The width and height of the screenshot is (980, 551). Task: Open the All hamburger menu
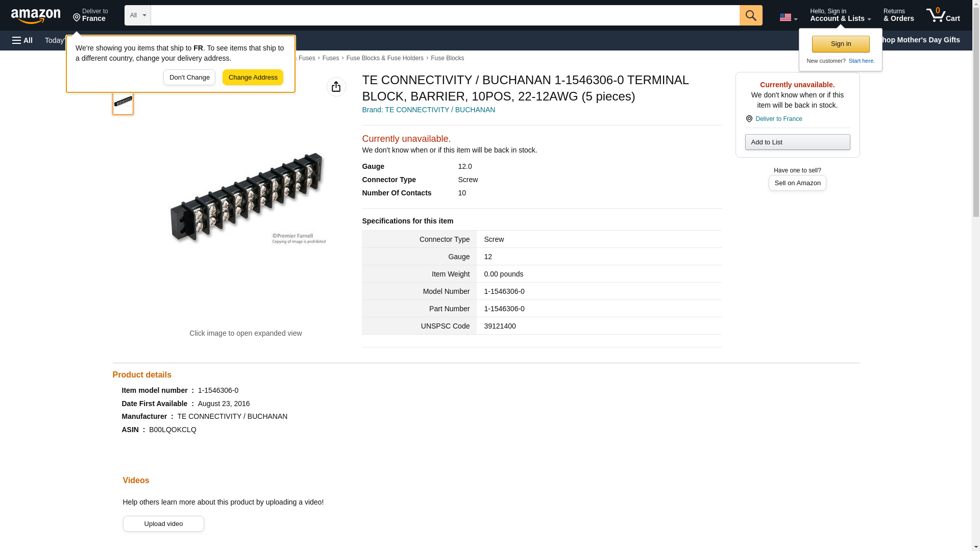[x=22, y=40]
